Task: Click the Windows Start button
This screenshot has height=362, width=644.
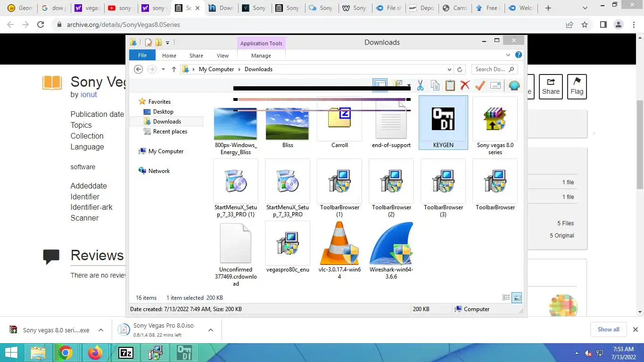Action: 11,353
